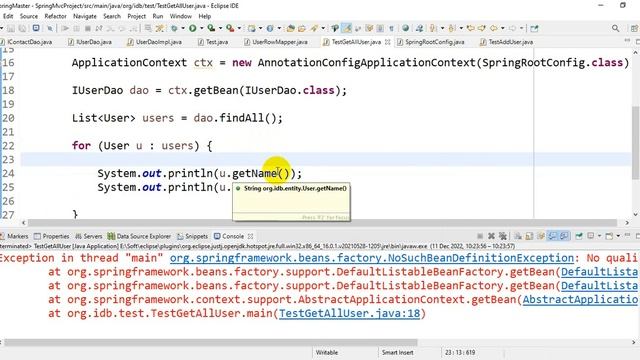640x360 pixels.
Task: Switch to UserDaoImpl.java editor tab
Action: tap(155, 42)
